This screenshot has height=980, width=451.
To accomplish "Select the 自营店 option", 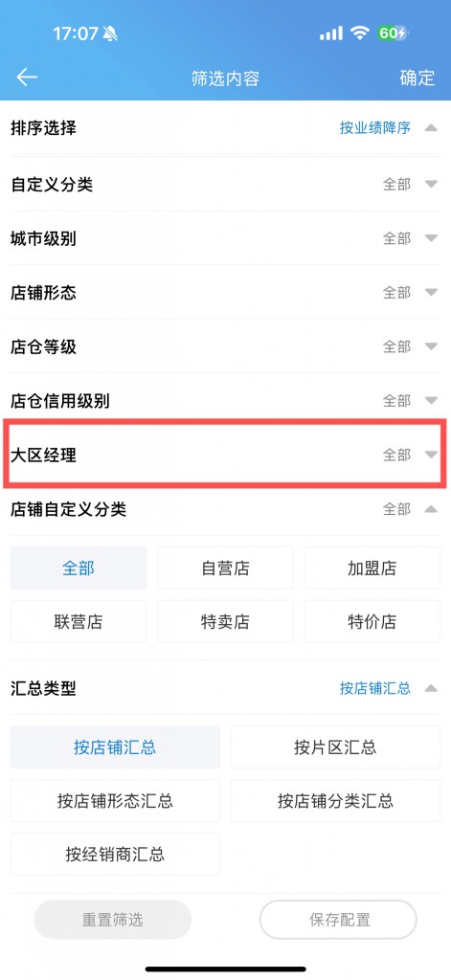I will [x=225, y=568].
